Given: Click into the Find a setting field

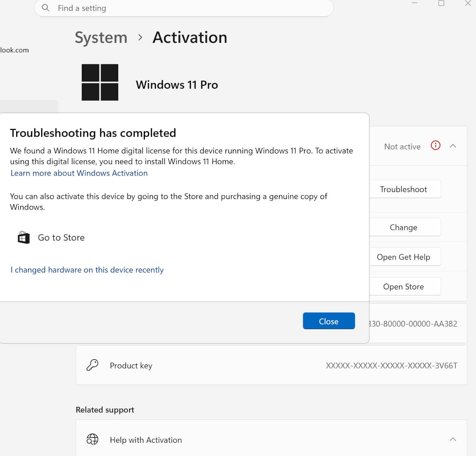Looking at the screenshot, I should click(x=184, y=8).
